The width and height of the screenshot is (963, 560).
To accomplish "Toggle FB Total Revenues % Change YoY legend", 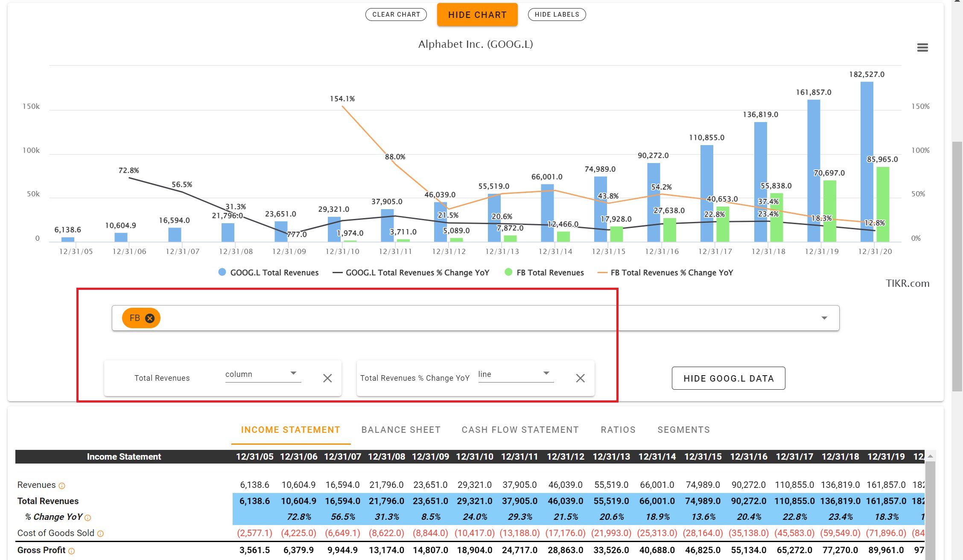I will click(x=665, y=272).
